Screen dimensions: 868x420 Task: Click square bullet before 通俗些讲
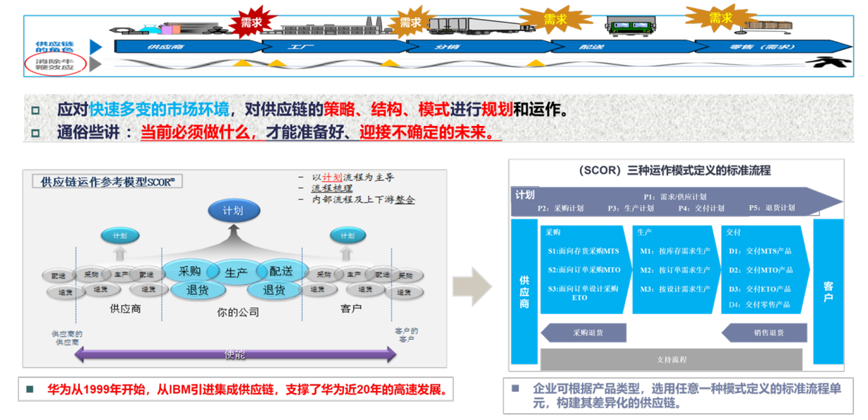click(37, 132)
